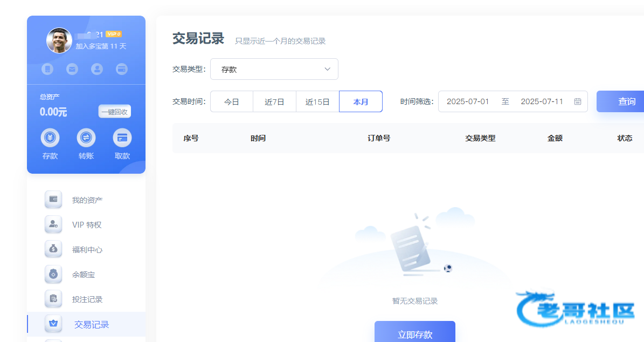The width and height of the screenshot is (644, 342).
Task: Click the email envelope icon under profile
Action: coord(72,69)
